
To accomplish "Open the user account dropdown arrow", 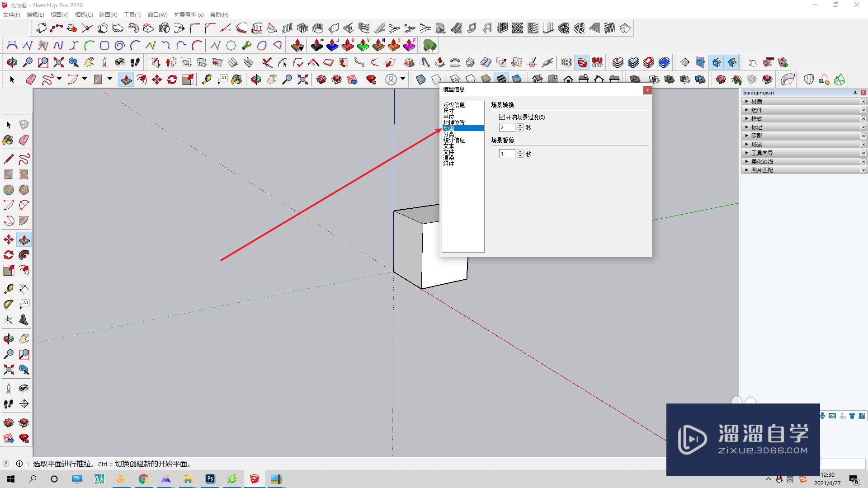I will coord(403,79).
